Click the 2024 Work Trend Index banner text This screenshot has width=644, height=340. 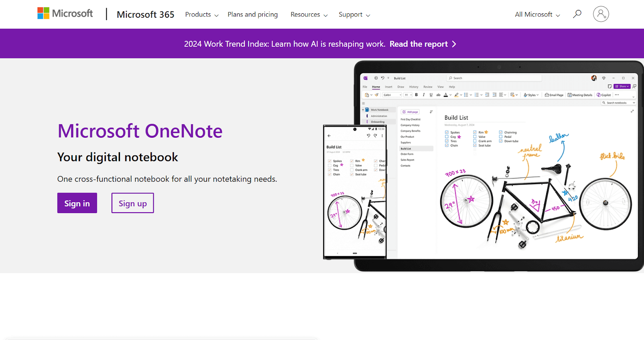pyautogui.click(x=285, y=44)
